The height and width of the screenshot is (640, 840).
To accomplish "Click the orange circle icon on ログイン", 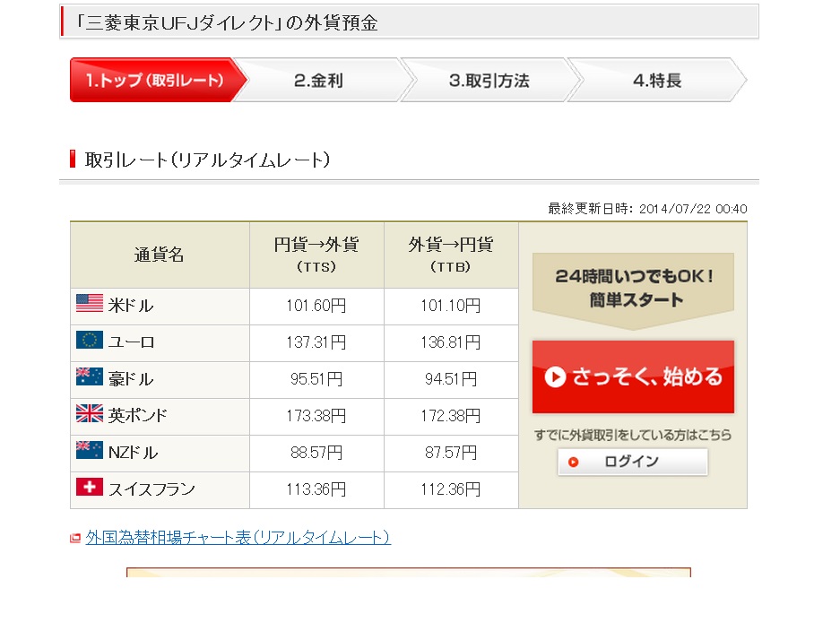I will point(573,462).
